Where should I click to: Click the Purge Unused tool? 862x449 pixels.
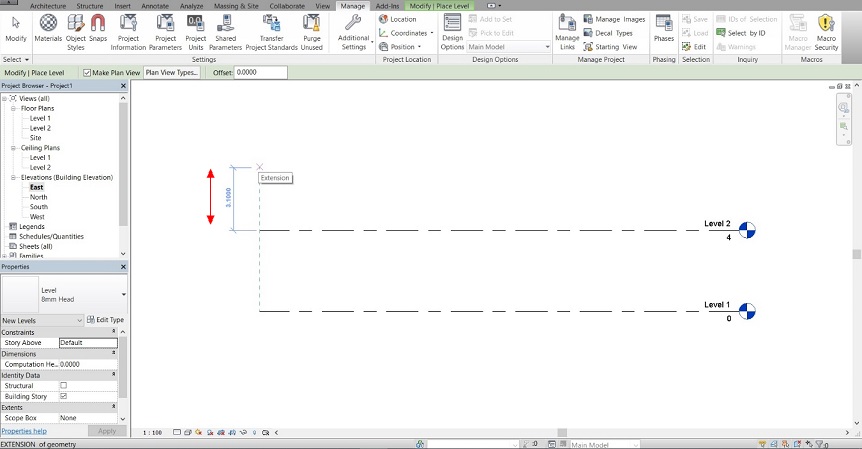312,28
